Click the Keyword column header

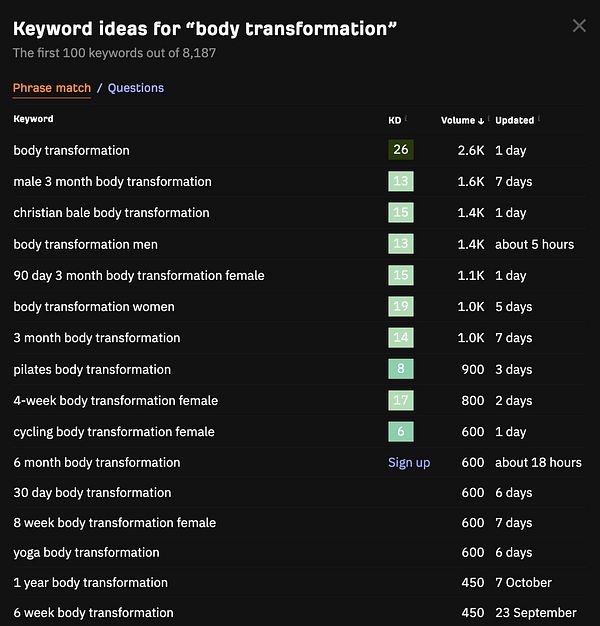33,119
